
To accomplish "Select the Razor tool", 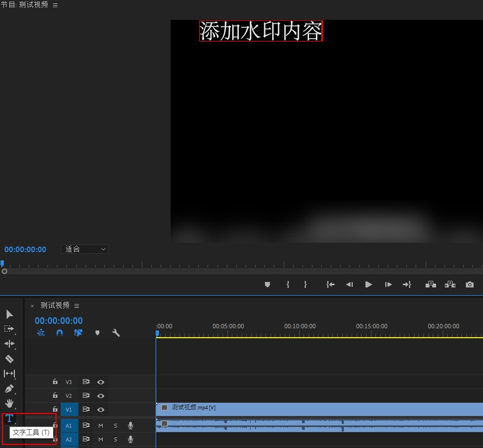I will tap(9, 359).
